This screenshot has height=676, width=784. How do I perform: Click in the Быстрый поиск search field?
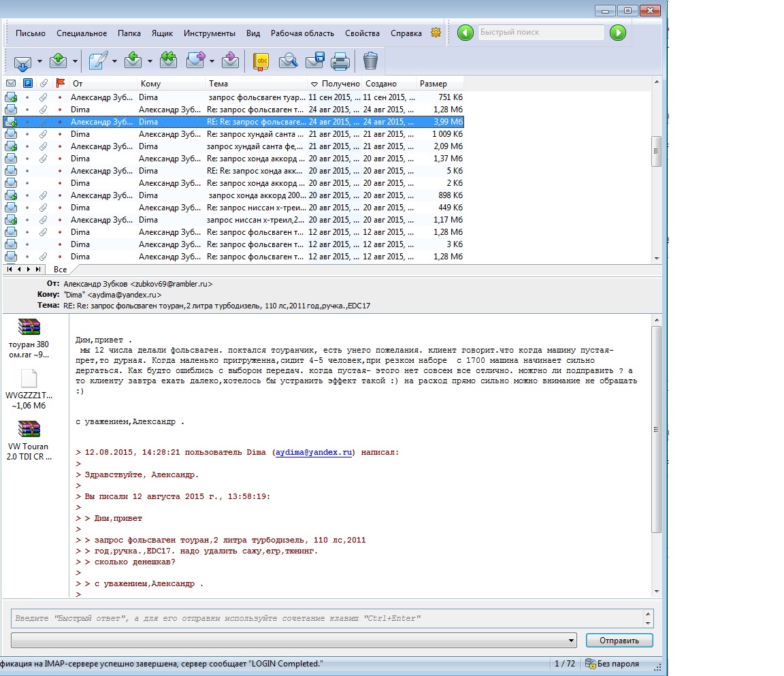click(x=541, y=33)
